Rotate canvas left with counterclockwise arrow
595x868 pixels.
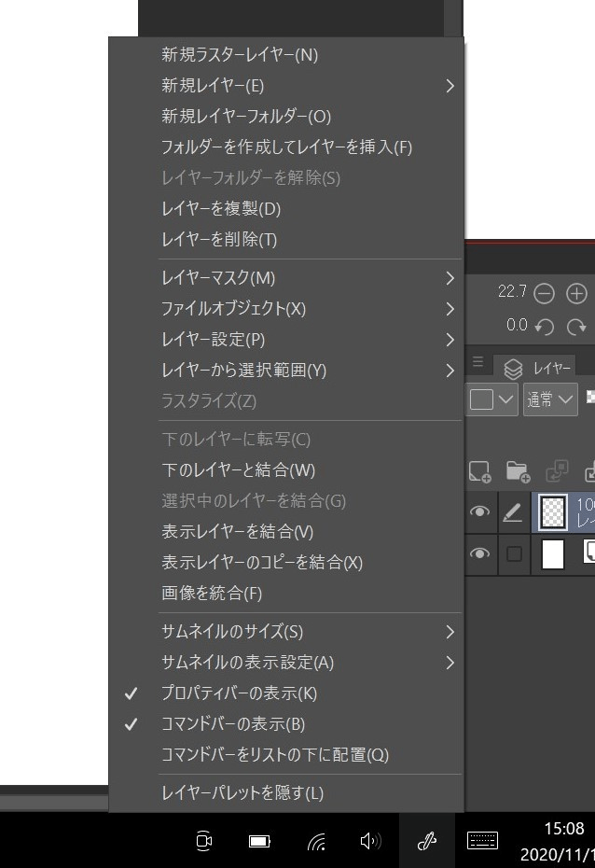544,328
